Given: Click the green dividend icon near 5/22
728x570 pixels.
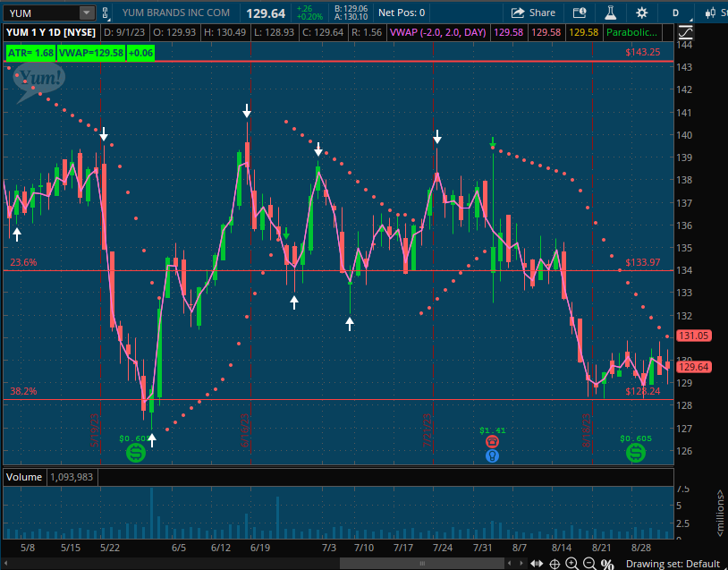Looking at the screenshot, I should click(x=136, y=453).
